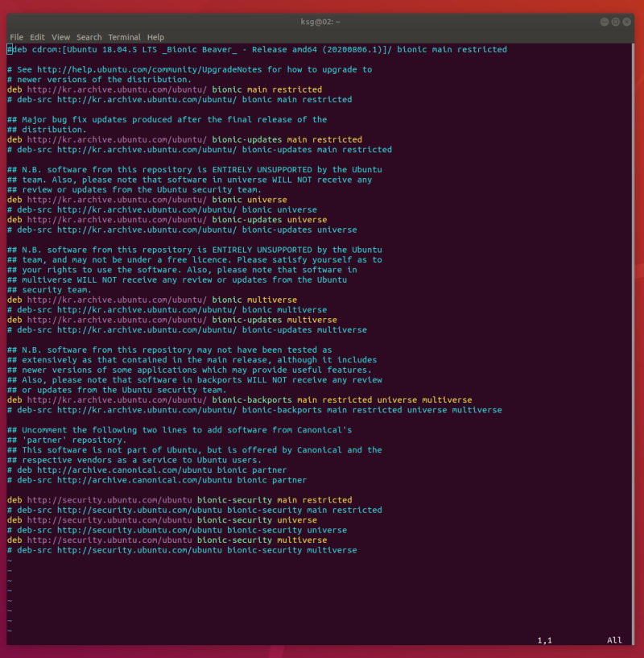Click the 'All' scroll position indicator
This screenshot has width=644, height=658.
click(614, 640)
